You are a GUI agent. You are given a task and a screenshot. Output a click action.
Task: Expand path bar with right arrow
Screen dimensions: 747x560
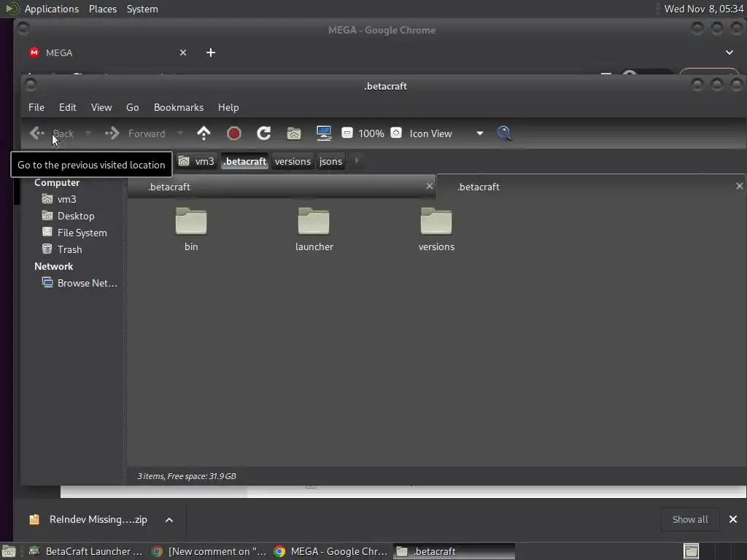pos(357,161)
